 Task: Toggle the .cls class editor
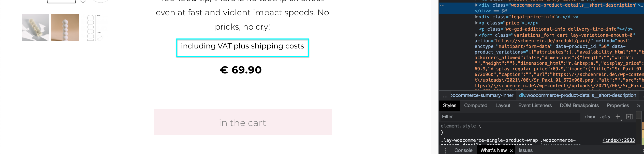click(x=605, y=117)
